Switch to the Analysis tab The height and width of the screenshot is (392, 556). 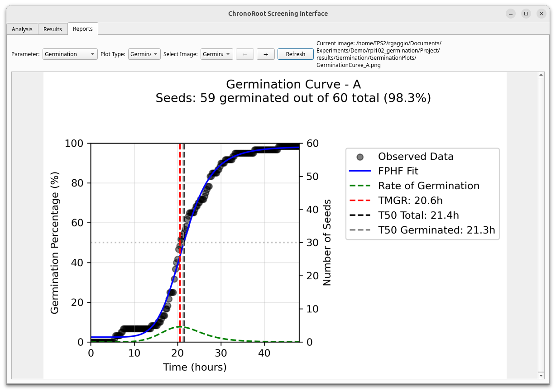[x=22, y=29]
